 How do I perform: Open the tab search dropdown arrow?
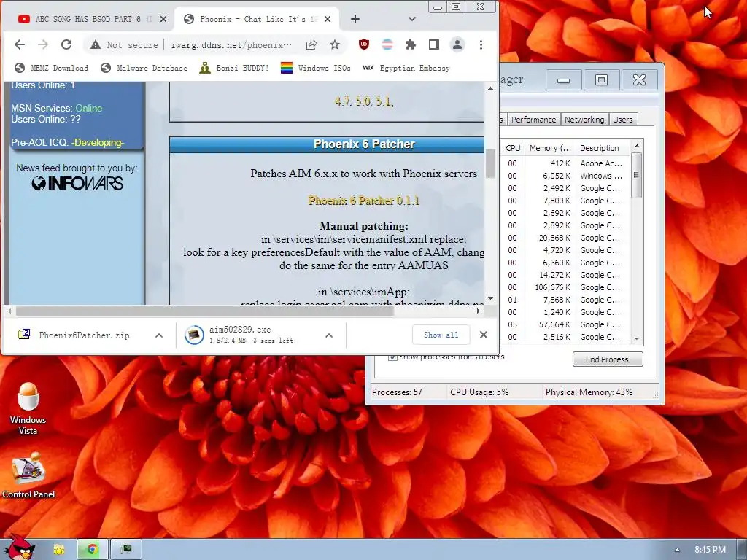click(x=412, y=19)
